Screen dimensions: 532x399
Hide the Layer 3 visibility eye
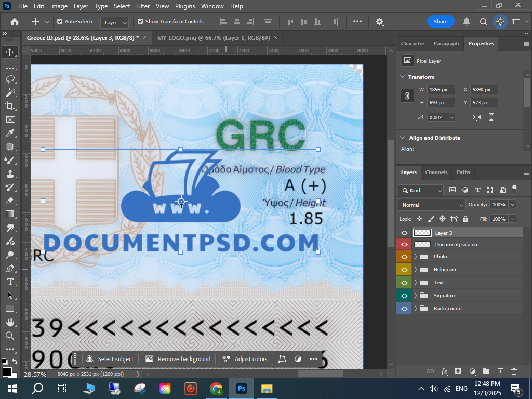coord(404,233)
